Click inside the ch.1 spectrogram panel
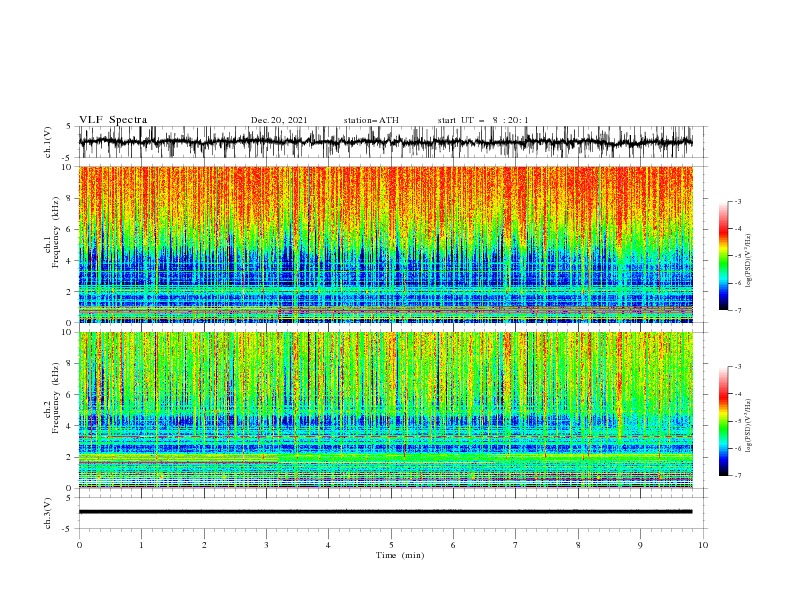 click(x=385, y=244)
